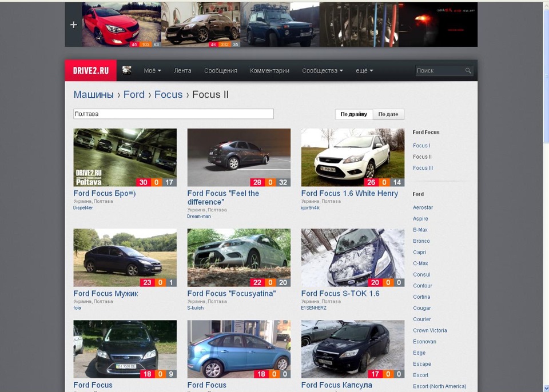Expand the Сообщества dropdown
This screenshot has width=549, height=392.
coord(323,71)
